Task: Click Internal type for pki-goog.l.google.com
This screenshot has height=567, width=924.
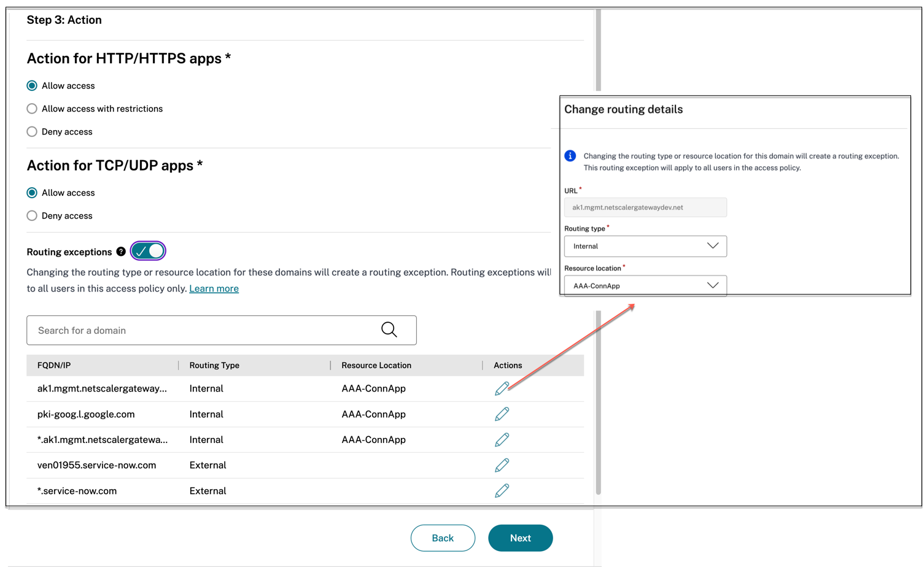Action: tap(206, 414)
